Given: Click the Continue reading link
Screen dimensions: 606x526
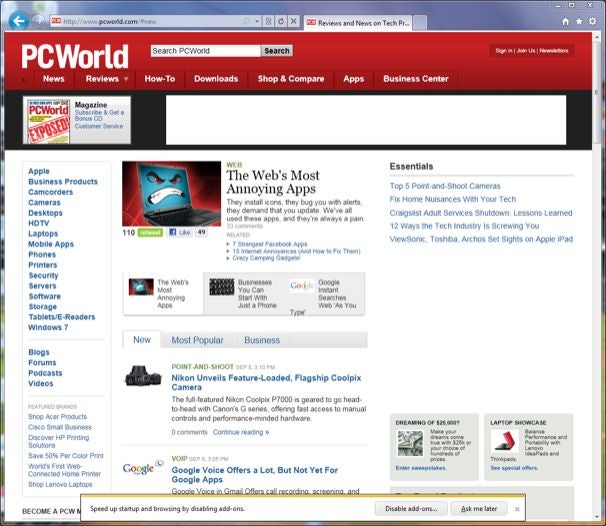Looking at the screenshot, I should click(x=241, y=432).
